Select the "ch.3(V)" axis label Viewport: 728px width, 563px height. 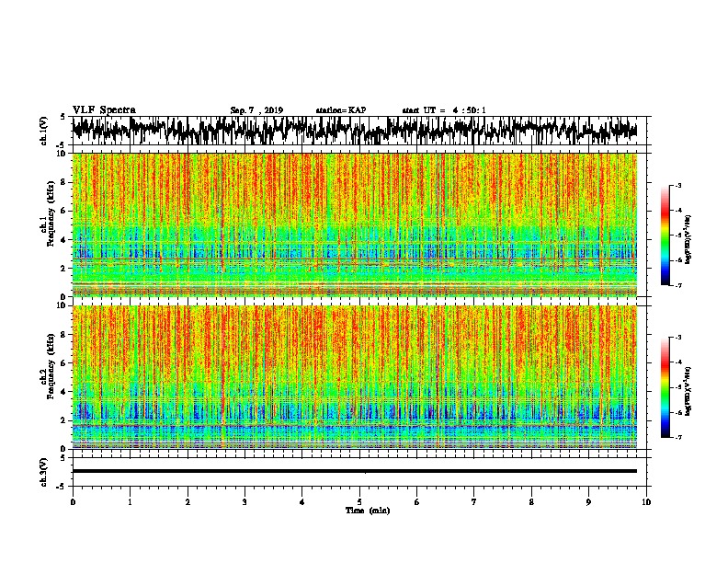pyautogui.click(x=43, y=472)
